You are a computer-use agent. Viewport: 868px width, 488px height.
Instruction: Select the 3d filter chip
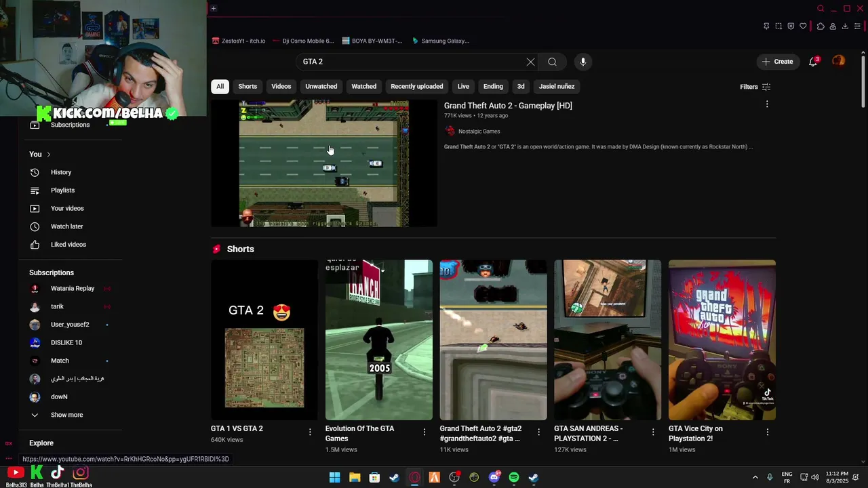coord(521,86)
